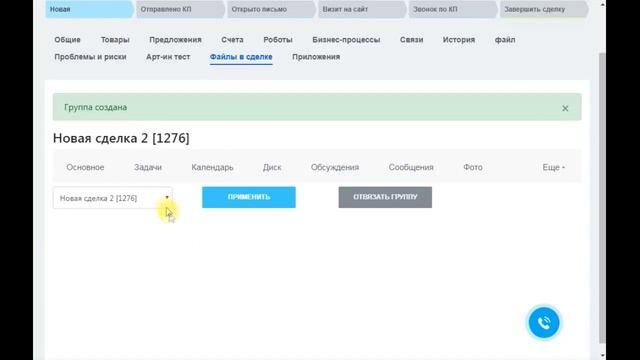Select the Файлы в сделке tab
This screenshot has height=360, width=640.
click(241, 57)
